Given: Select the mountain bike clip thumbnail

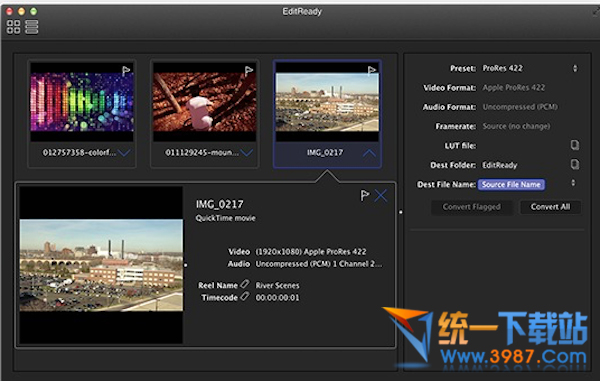Looking at the screenshot, I should (205, 102).
